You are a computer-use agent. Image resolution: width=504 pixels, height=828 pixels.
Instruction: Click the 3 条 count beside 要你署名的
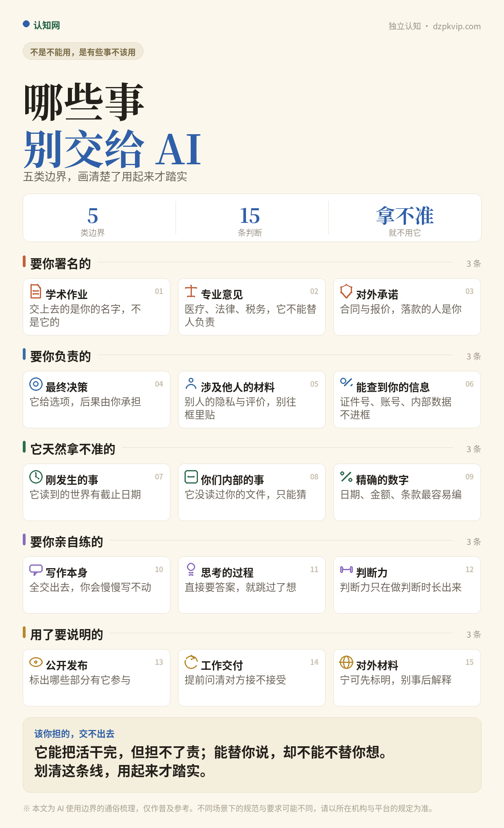pyautogui.click(x=474, y=264)
